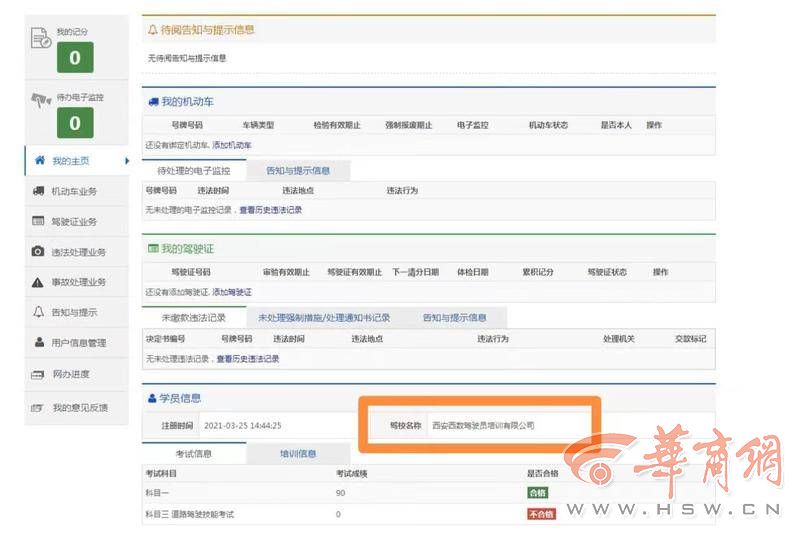This screenshot has width=800, height=535.
Task: Click the 科目三 道路驾驶技能考试 row label
Action: [x=190, y=515]
